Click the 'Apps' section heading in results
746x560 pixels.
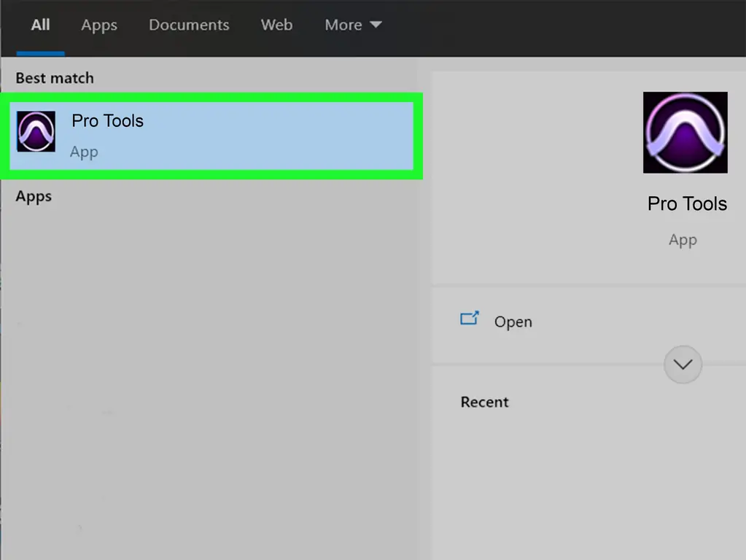34,196
